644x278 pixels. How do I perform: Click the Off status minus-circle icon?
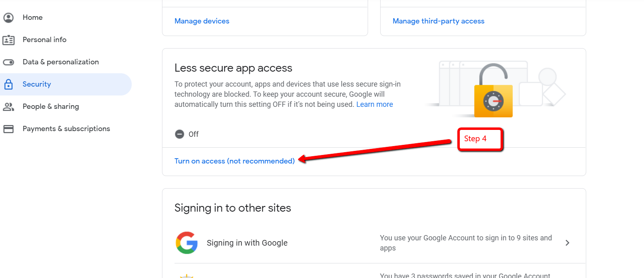tap(179, 134)
